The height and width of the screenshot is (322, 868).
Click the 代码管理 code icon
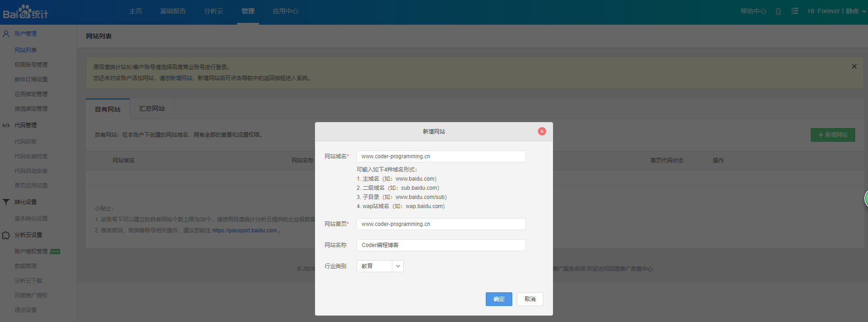[6, 125]
